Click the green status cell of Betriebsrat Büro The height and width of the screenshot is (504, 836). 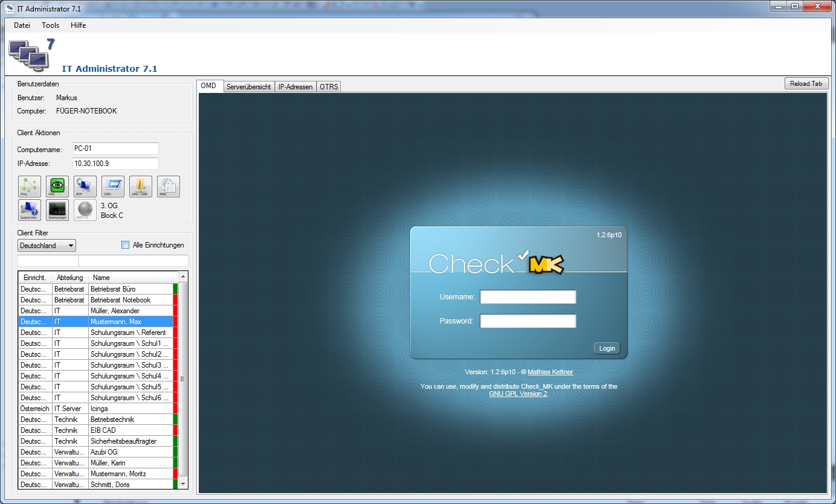176,289
